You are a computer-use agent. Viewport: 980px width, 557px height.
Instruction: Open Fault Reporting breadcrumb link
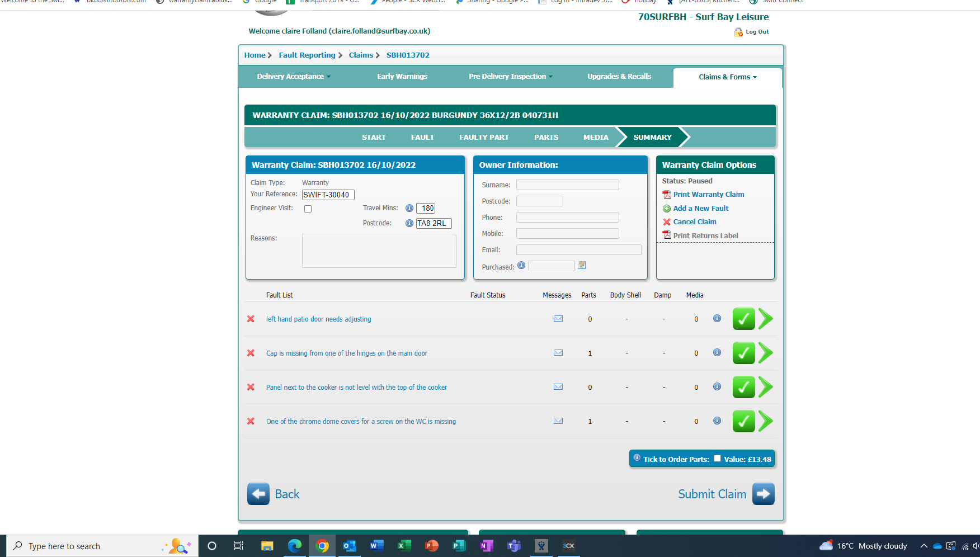pyautogui.click(x=307, y=55)
